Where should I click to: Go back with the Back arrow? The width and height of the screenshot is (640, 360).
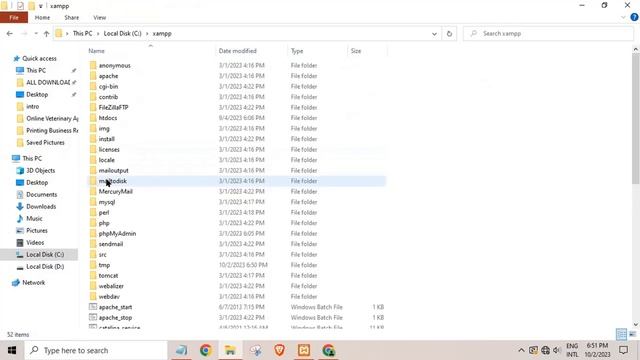[10, 34]
